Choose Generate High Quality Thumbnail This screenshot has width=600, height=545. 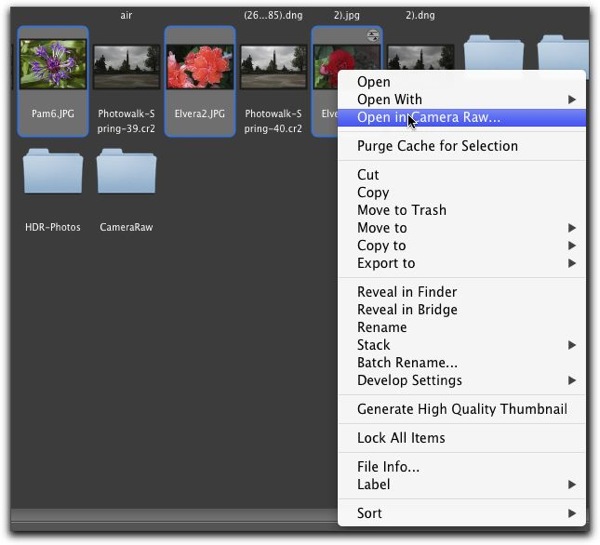(x=461, y=409)
